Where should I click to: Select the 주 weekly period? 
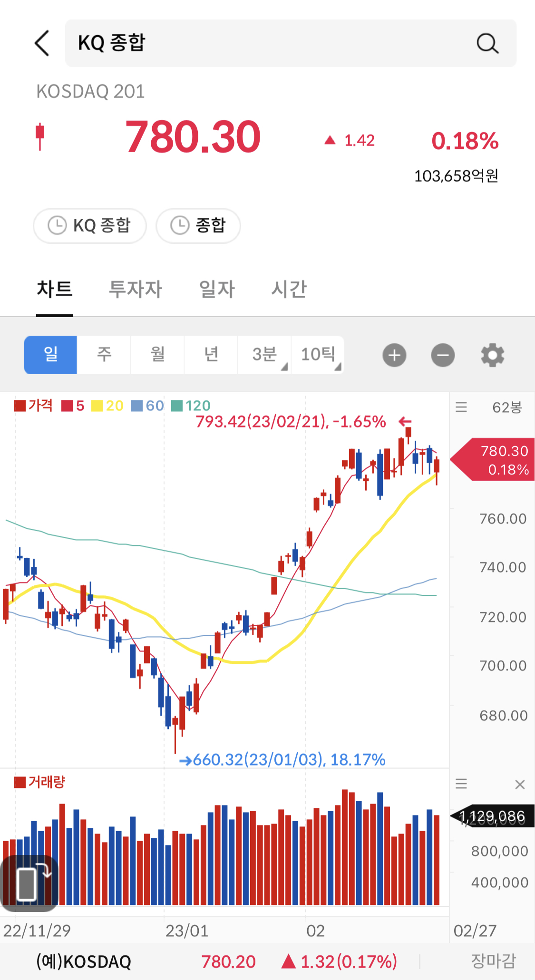point(104,355)
